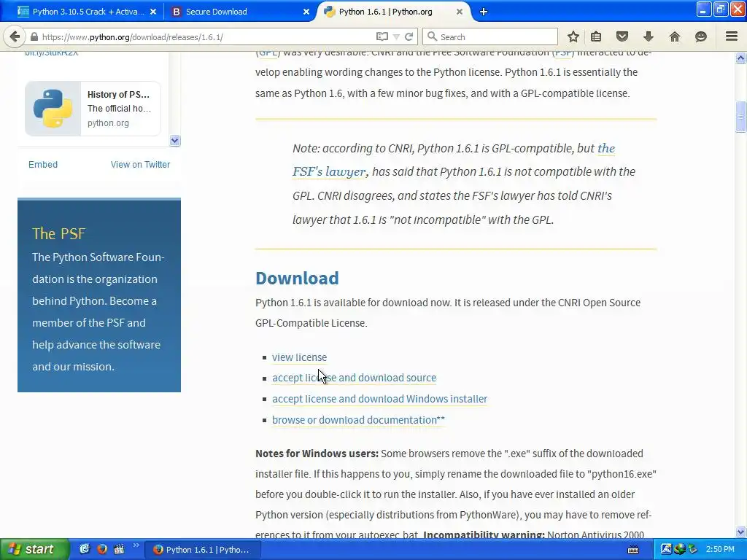Open the Downloads arrow icon
This screenshot has height=560, width=747.
pyautogui.click(x=649, y=36)
